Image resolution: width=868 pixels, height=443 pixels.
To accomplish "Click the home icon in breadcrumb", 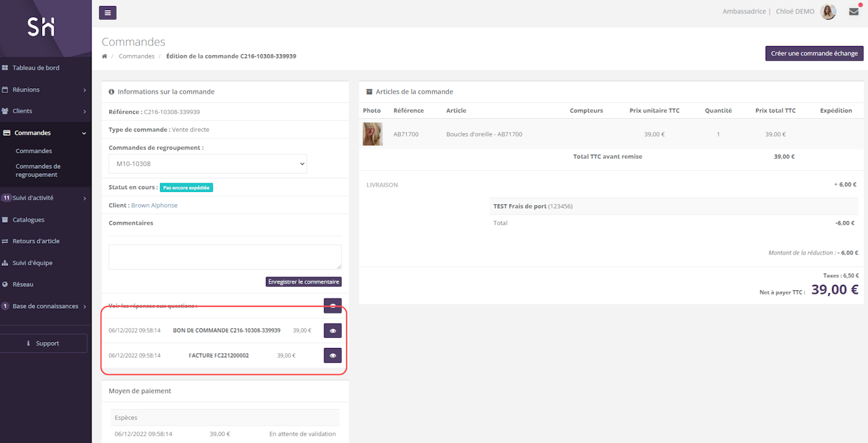I will [x=104, y=56].
